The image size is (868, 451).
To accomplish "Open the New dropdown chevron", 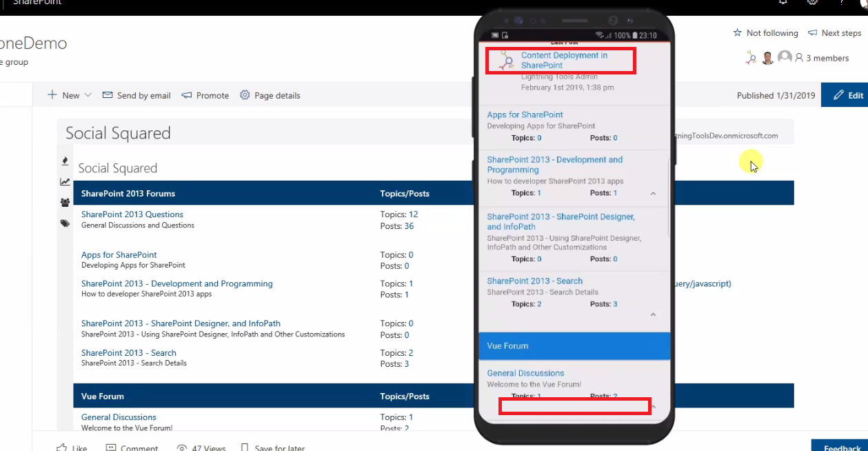I will 88,95.
